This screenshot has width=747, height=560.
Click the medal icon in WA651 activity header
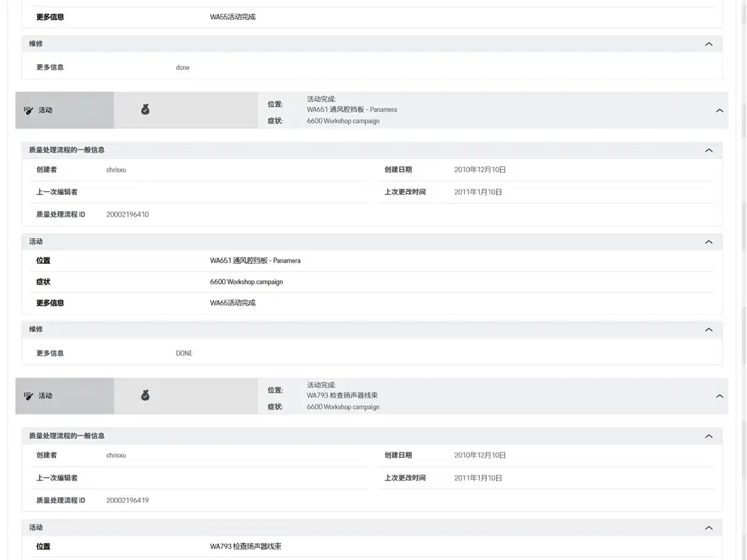click(x=145, y=110)
